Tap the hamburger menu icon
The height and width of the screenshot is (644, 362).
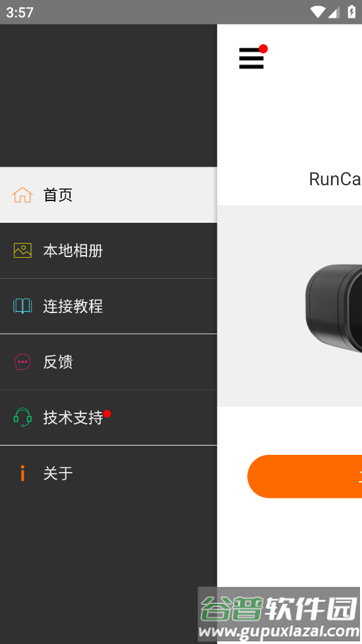tap(251, 58)
